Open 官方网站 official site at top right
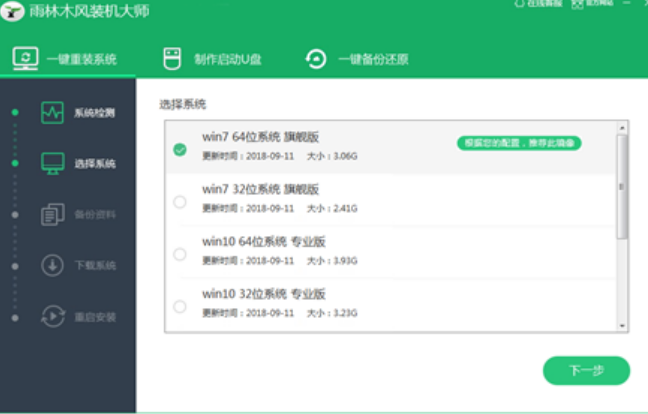 point(592,3)
